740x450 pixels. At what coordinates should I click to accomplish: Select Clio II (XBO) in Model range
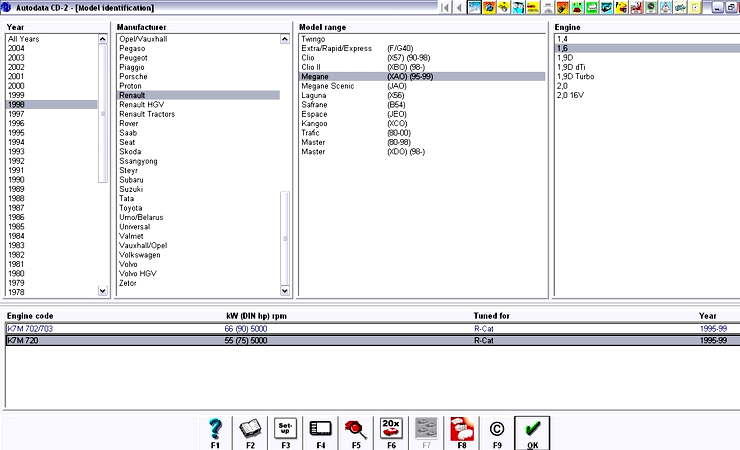click(422, 67)
